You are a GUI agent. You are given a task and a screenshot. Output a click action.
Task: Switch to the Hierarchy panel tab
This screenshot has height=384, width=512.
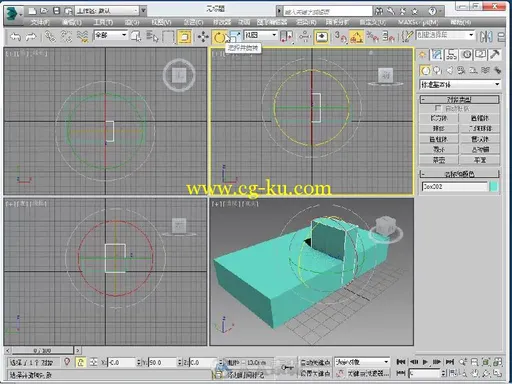click(x=452, y=55)
